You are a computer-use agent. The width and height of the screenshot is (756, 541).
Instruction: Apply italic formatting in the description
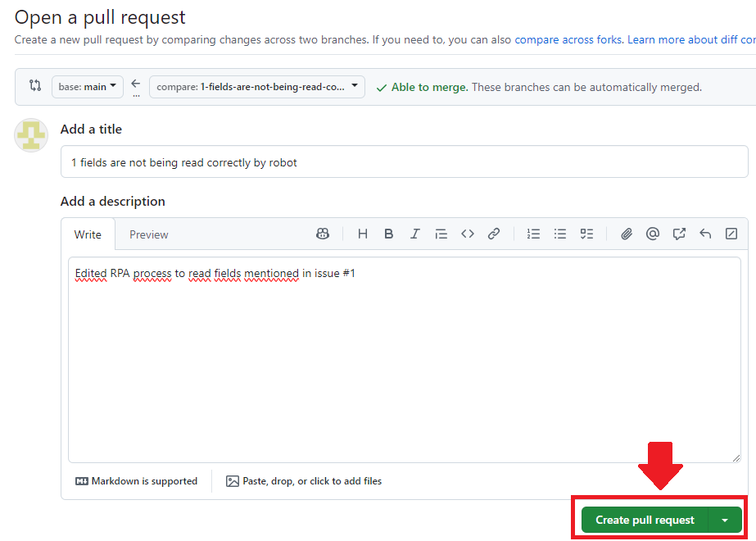(x=415, y=234)
